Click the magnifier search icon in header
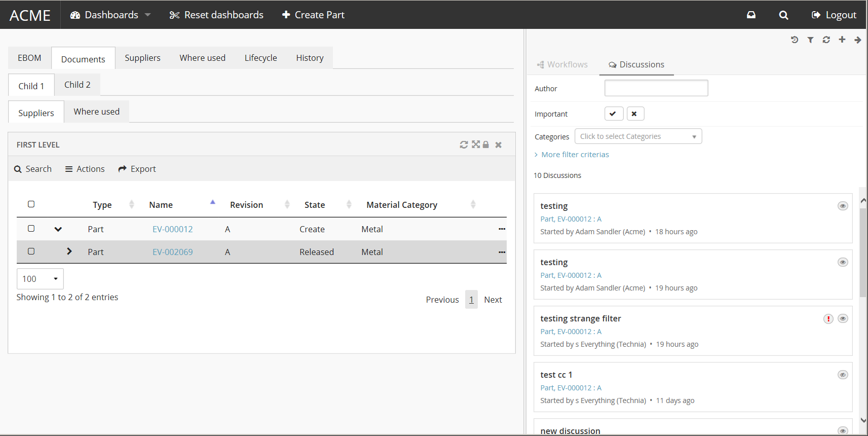 pyautogui.click(x=783, y=15)
